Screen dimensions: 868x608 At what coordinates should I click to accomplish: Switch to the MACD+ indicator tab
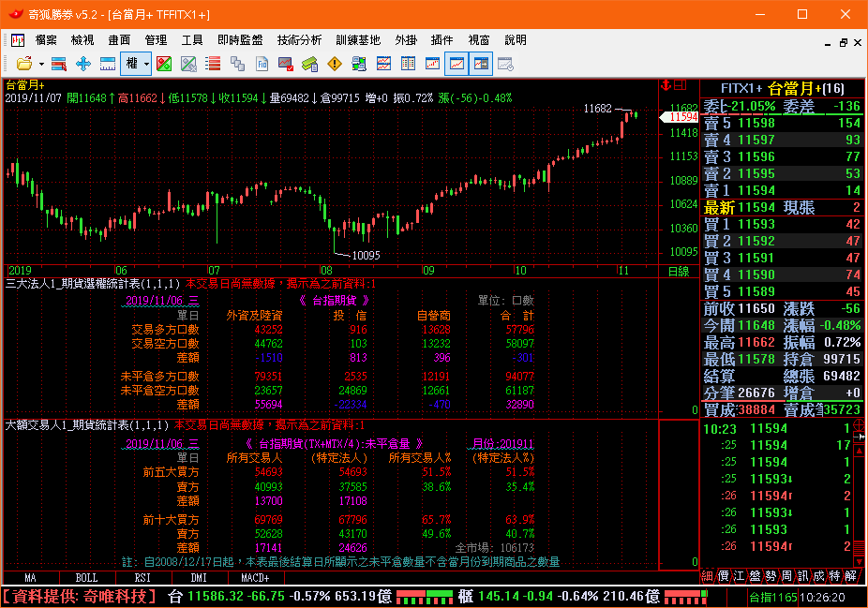coord(255,578)
